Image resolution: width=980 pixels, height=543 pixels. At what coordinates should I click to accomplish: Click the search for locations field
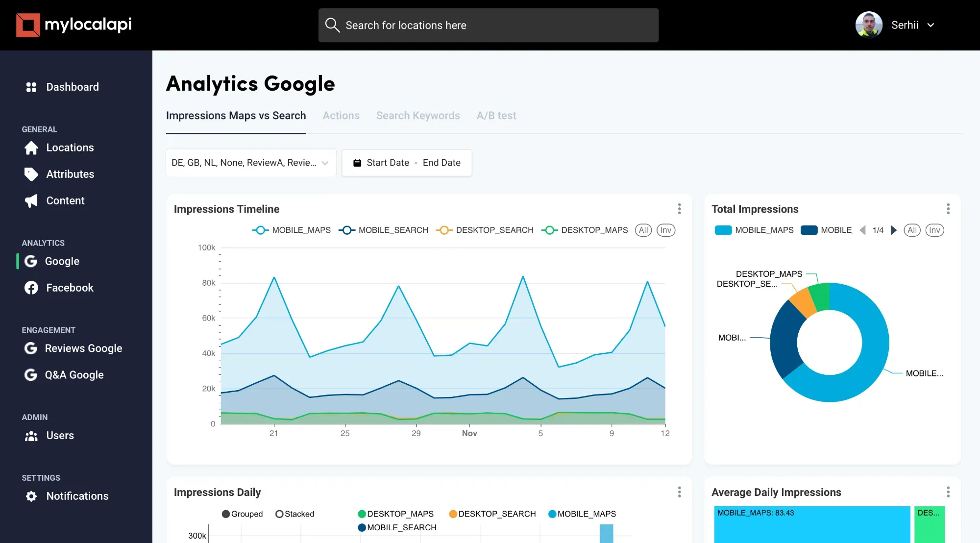tap(489, 25)
